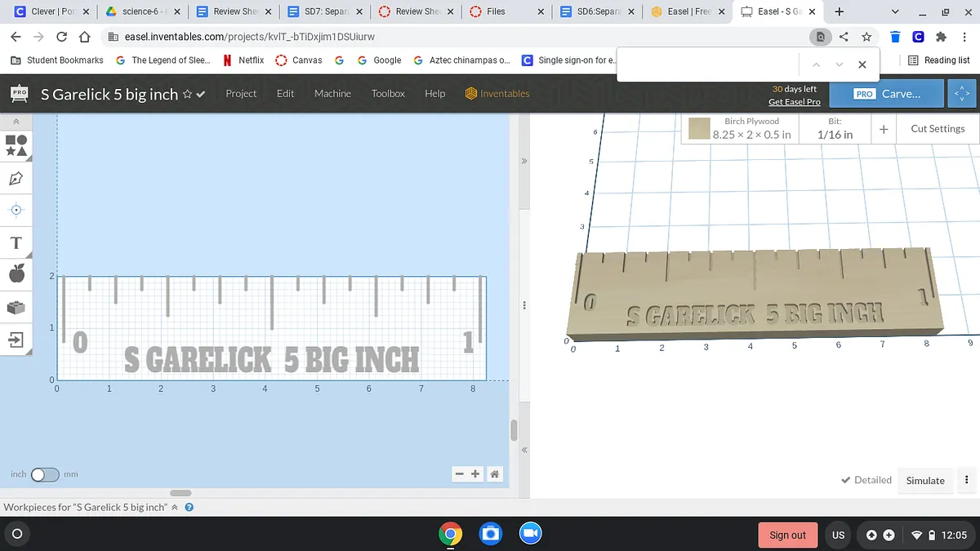Open the apple Icons library

coord(16,273)
